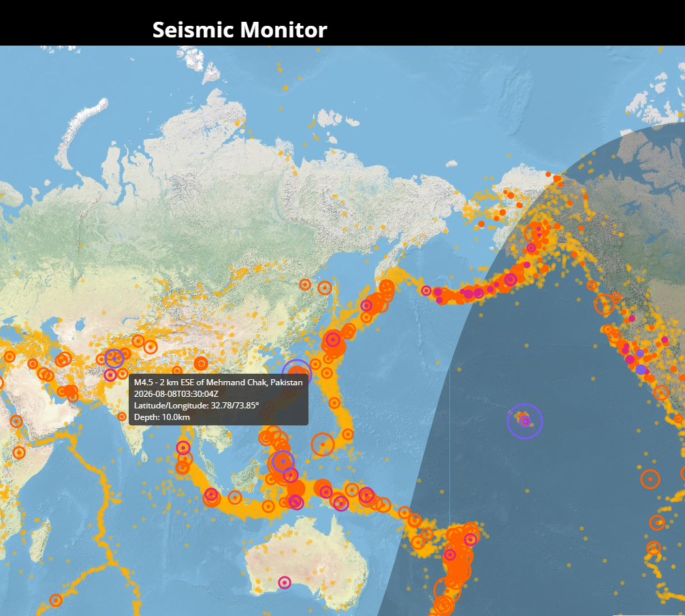This screenshot has width=685, height=616.
Task: Click the Seismic Monitor title
Action: [240, 30]
